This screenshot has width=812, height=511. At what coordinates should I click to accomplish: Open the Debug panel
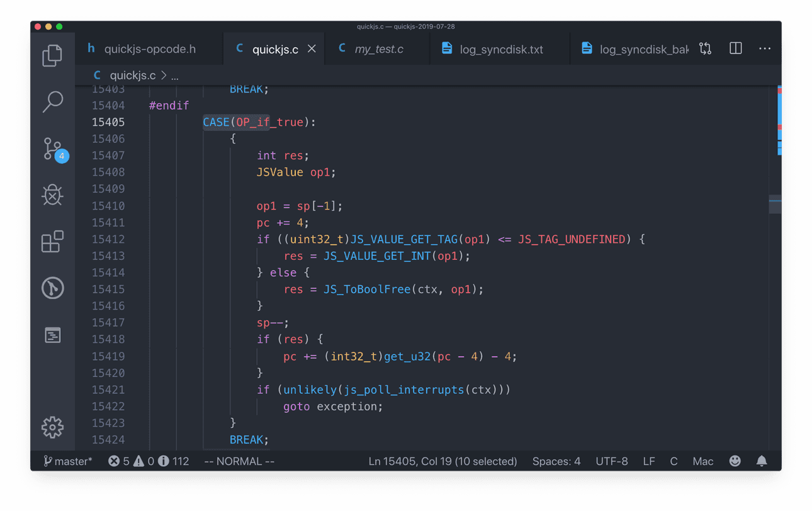point(52,195)
